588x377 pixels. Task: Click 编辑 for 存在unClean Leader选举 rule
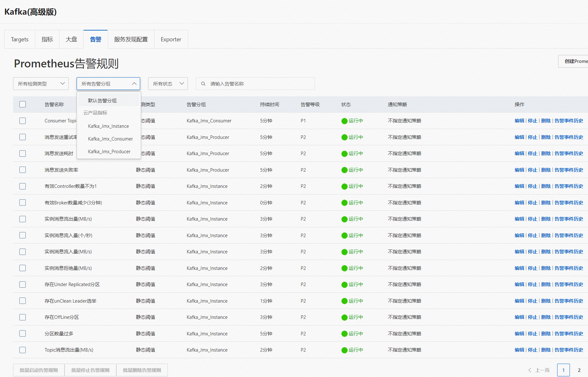click(x=519, y=301)
